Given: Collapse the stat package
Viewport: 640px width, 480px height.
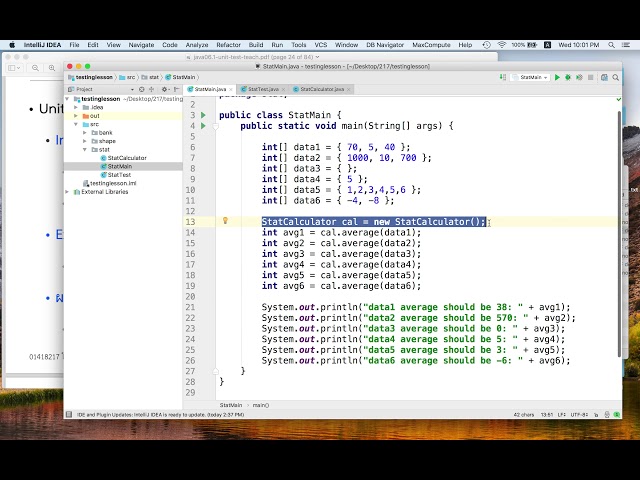Looking at the screenshot, I should [84, 149].
